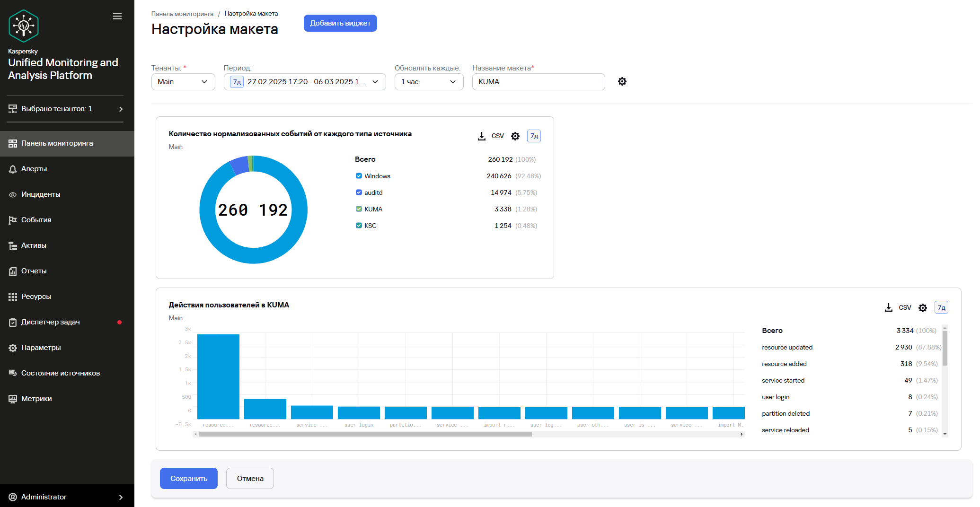
Task: Click scroll-right arrow of chart scrollbar
Action: (x=742, y=434)
